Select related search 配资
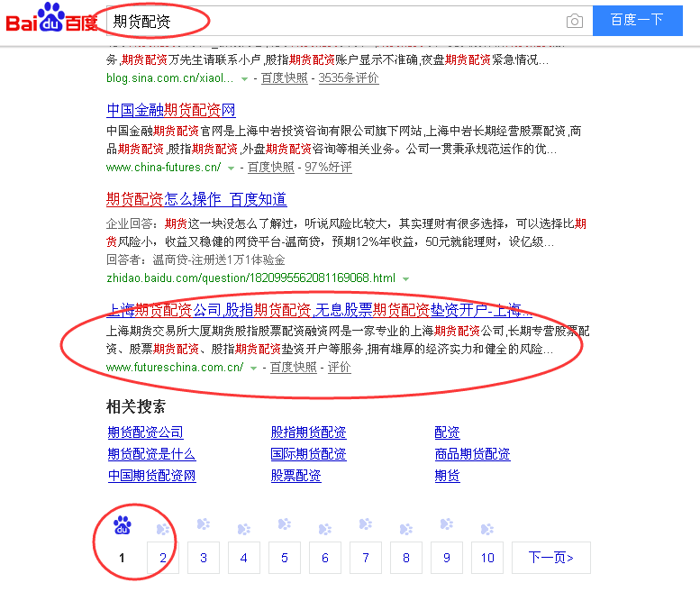This screenshot has height=610, width=700. pos(448,432)
